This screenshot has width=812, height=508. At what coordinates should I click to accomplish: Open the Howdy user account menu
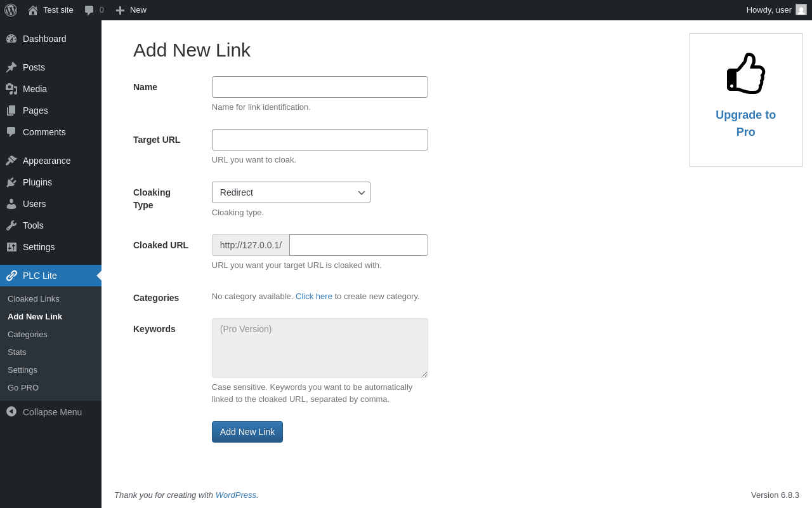pyautogui.click(x=776, y=10)
